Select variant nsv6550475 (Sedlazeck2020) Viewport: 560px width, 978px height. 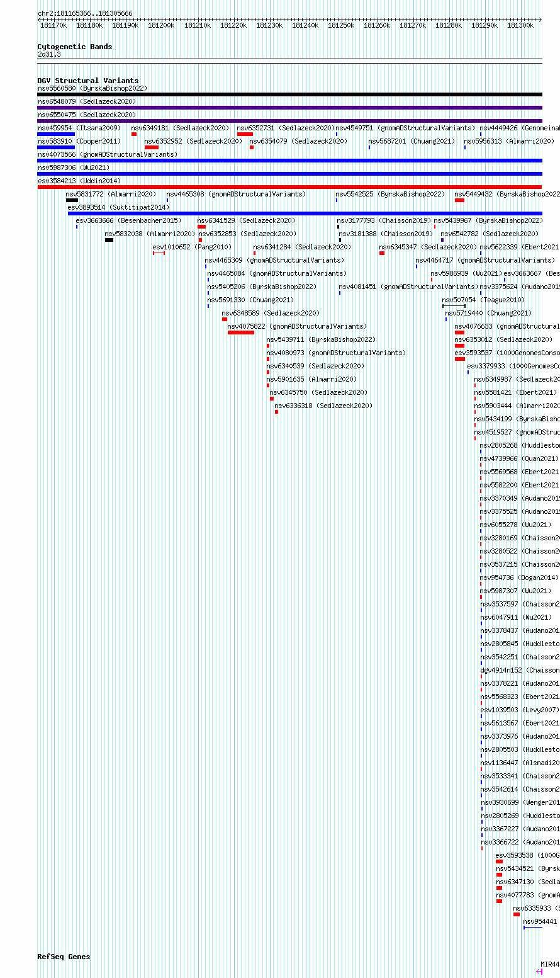(87, 115)
